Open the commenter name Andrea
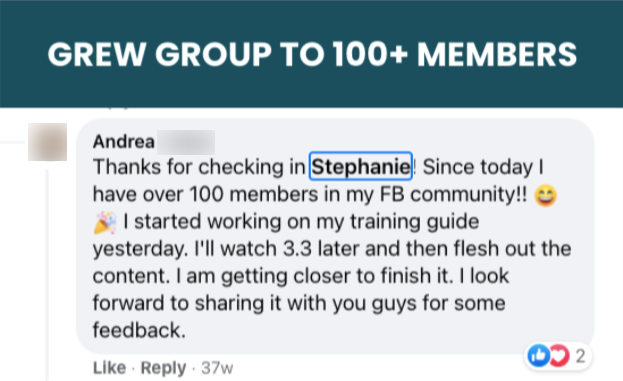Image resolution: width=623 pixels, height=381 pixels. (124, 142)
